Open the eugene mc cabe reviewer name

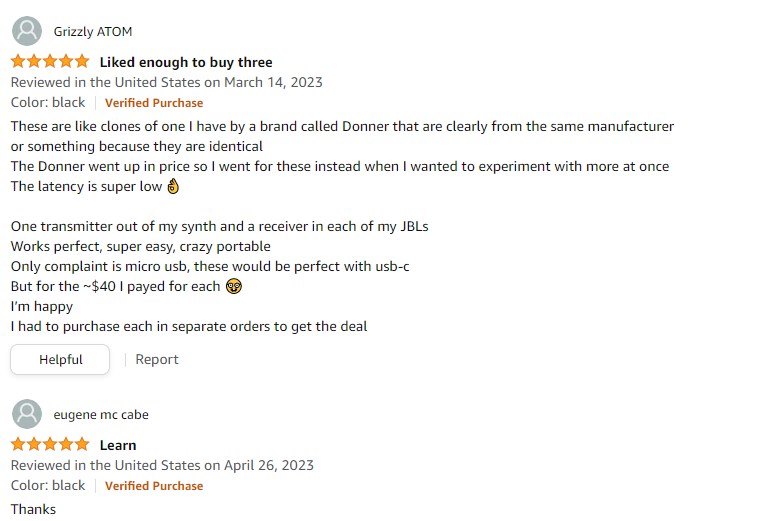(101, 415)
